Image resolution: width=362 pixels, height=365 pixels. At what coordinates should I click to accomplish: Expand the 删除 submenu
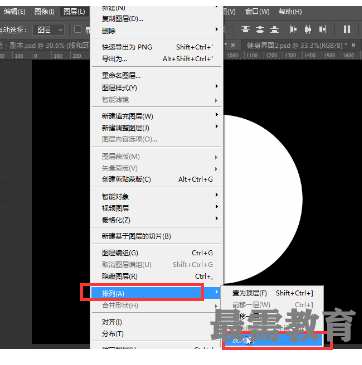click(x=157, y=31)
